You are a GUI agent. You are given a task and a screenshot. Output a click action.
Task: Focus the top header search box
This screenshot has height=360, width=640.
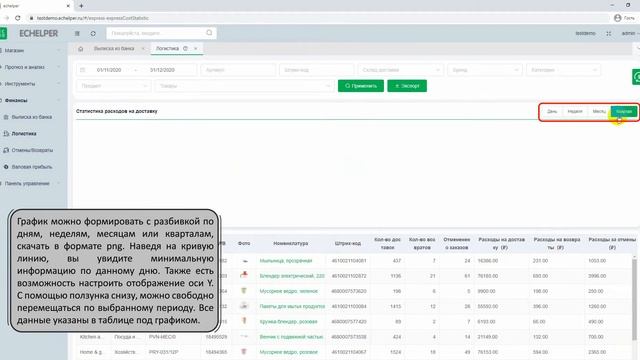point(161,33)
